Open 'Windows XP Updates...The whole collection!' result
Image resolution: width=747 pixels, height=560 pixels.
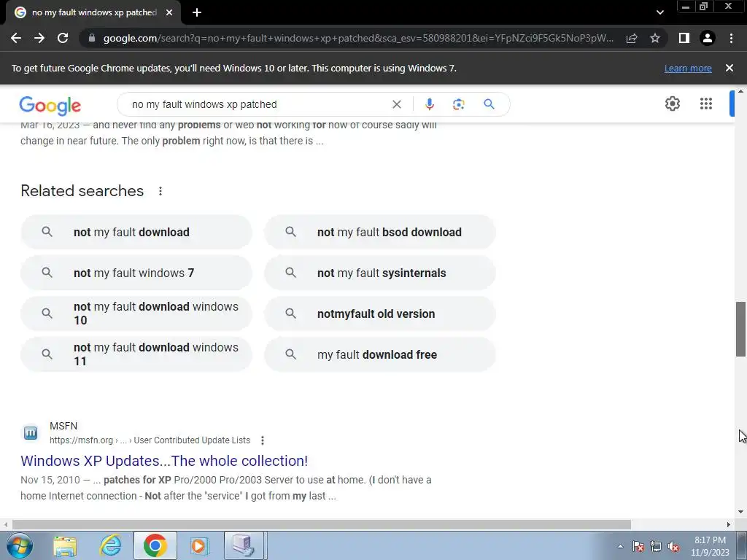point(164,461)
